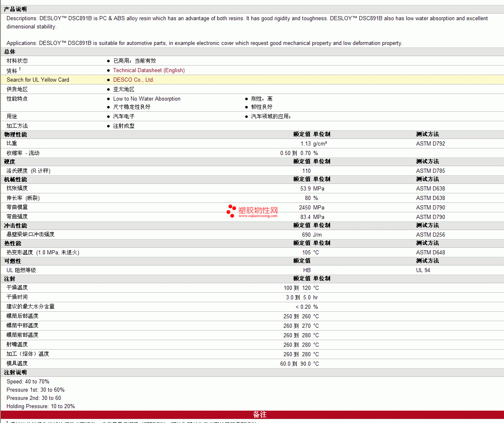Click the ASTM D785 test method

click(x=431, y=171)
